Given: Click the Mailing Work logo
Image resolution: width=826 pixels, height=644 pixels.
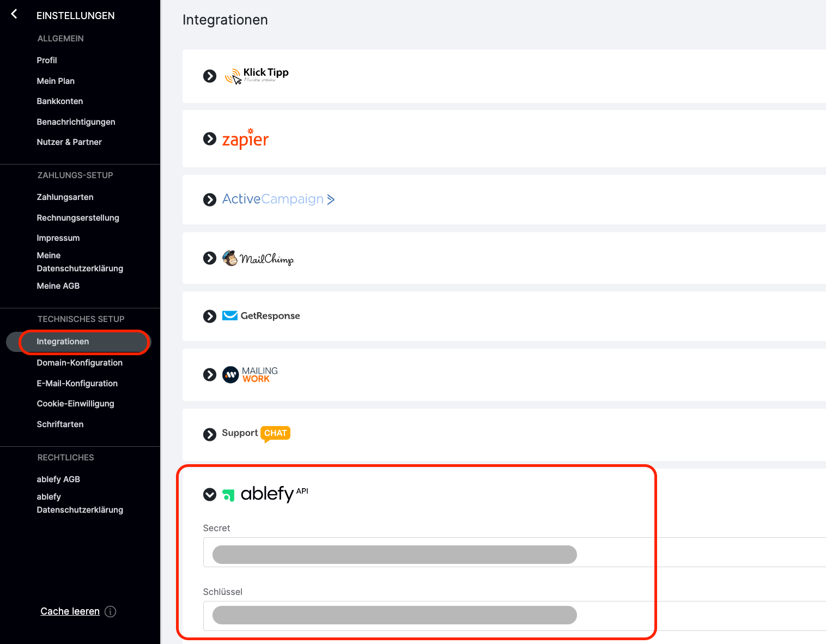Looking at the screenshot, I should [250, 375].
